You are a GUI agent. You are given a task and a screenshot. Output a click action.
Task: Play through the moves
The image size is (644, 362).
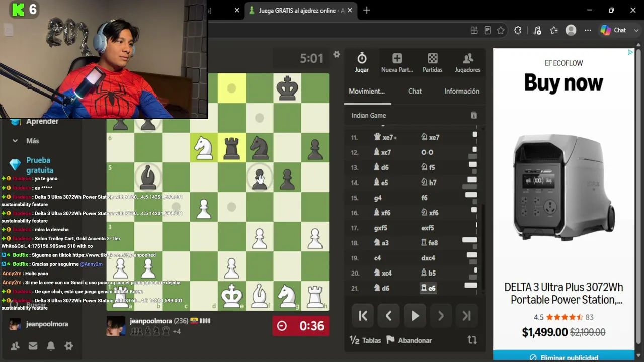(415, 316)
